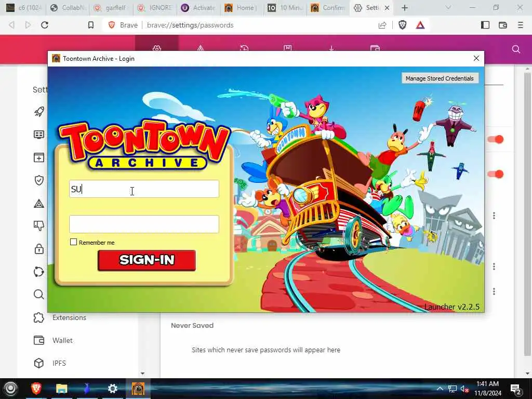Click Manage Stored Credentials button

pyautogui.click(x=440, y=78)
